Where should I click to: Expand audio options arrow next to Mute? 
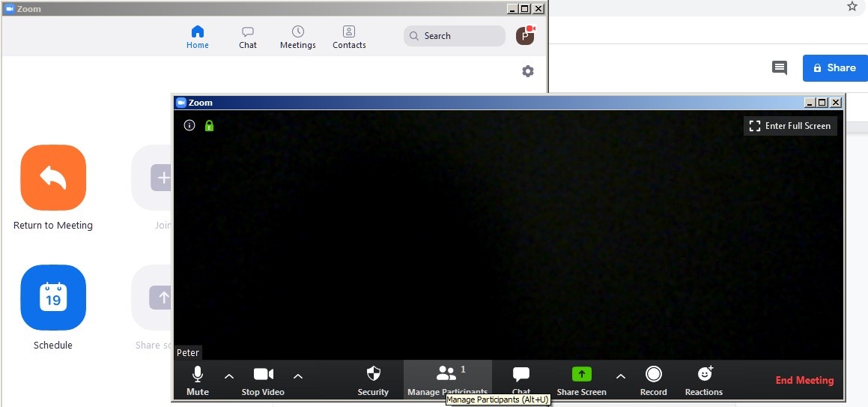tap(229, 376)
